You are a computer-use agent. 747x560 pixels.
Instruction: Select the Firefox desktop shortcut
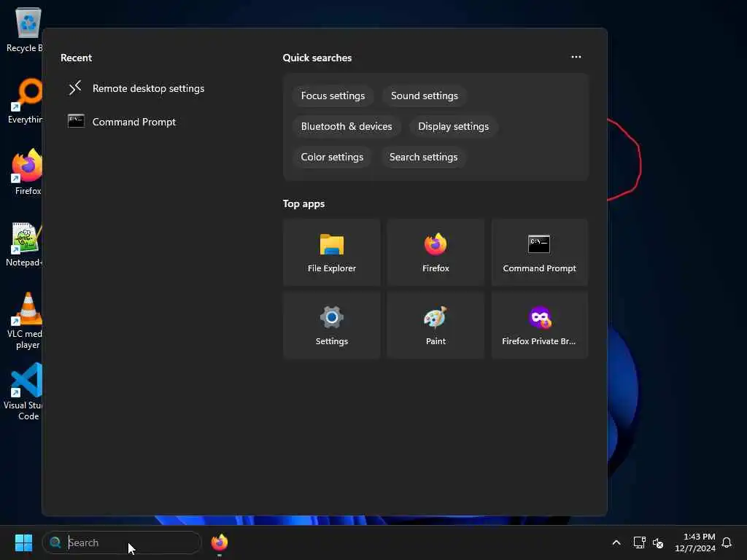click(x=27, y=172)
